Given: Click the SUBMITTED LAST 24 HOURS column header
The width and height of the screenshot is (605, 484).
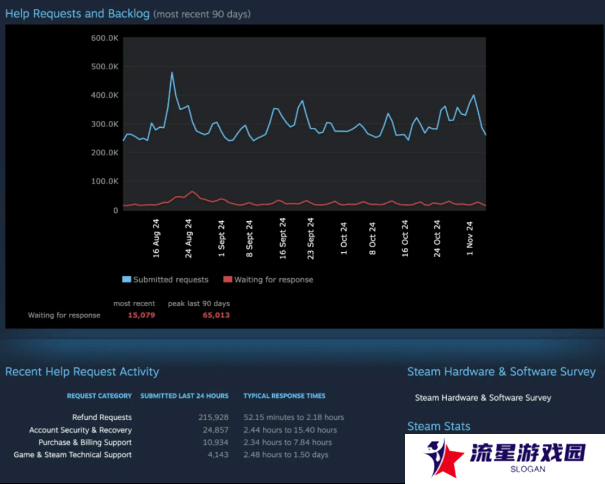Looking at the screenshot, I should click(x=184, y=396).
